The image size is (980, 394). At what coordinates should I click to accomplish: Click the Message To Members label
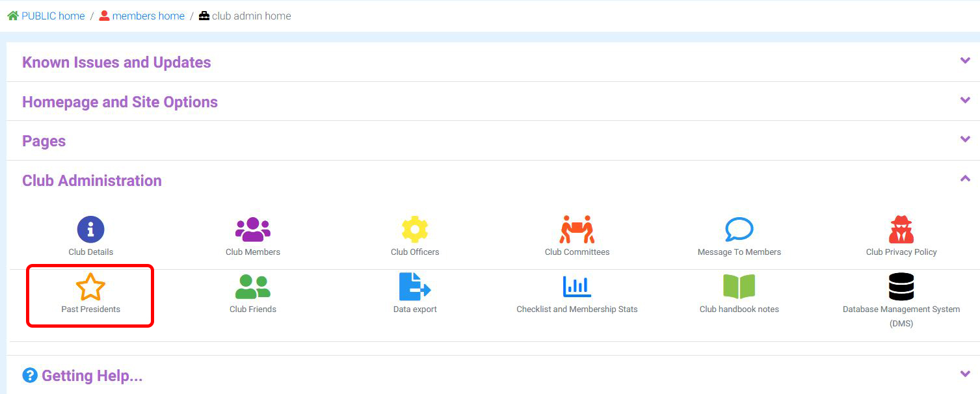click(739, 252)
